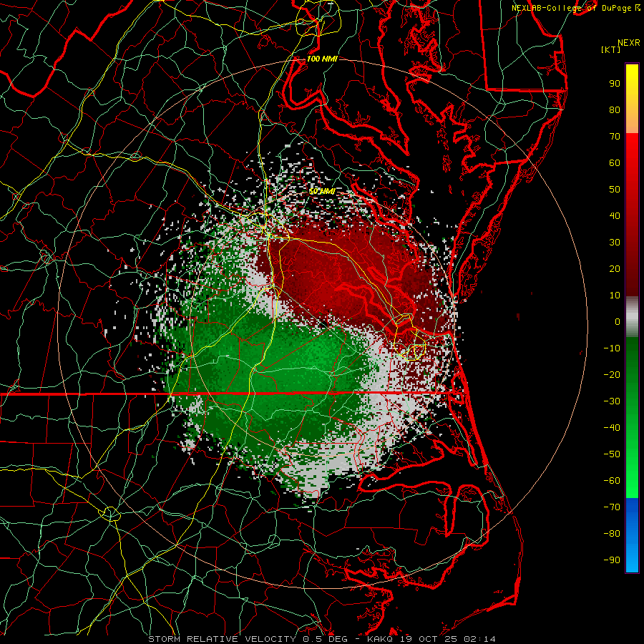Click the legend value "30" in the positive range
This screenshot has width=644, height=644.
coord(615,243)
